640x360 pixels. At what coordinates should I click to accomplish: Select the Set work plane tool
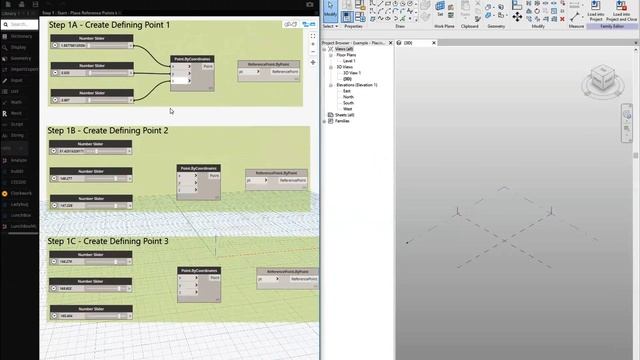[x=440, y=8]
